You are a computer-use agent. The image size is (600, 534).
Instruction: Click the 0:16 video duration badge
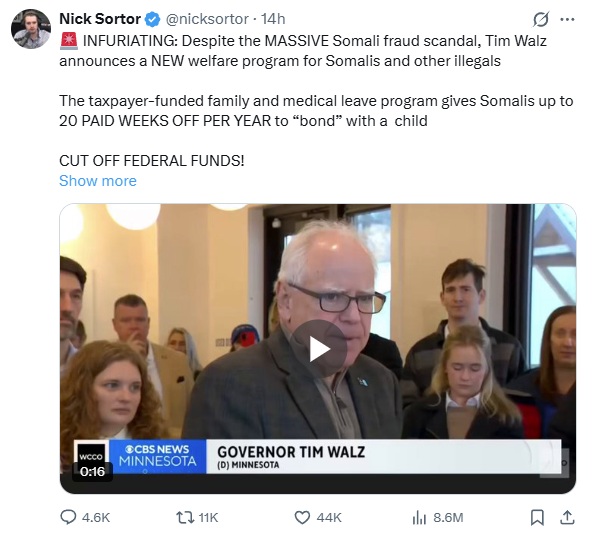[92, 471]
